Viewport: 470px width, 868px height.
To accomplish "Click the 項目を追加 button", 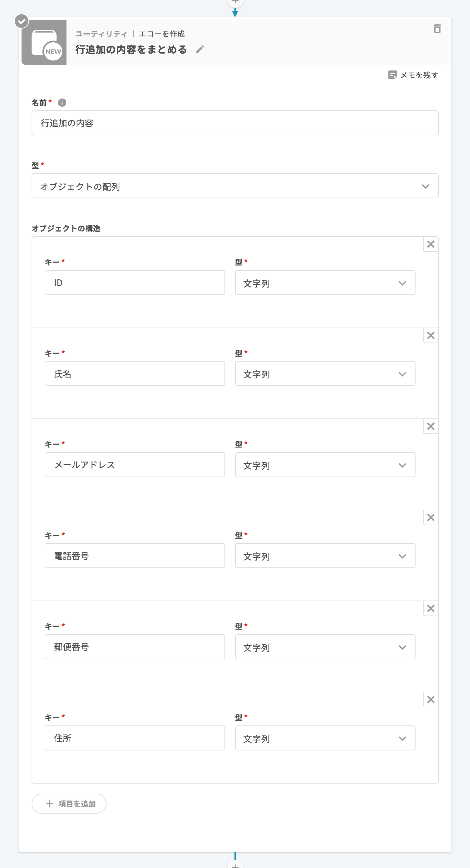I will pyautogui.click(x=69, y=804).
